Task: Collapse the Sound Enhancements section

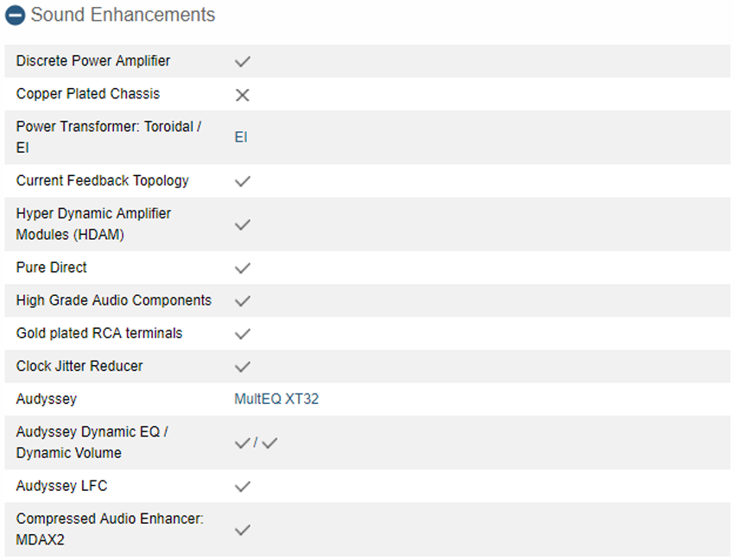Action: 15,16
